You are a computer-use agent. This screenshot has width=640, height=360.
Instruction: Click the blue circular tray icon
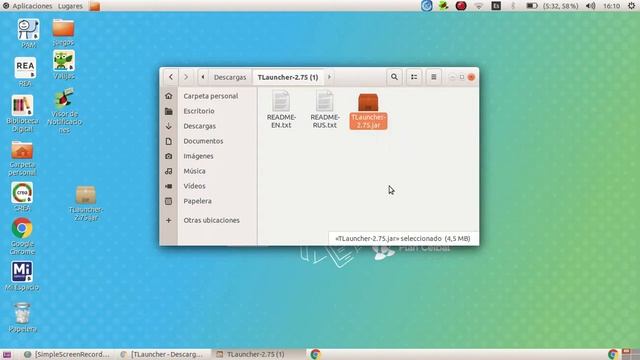pyautogui.click(x=427, y=6)
